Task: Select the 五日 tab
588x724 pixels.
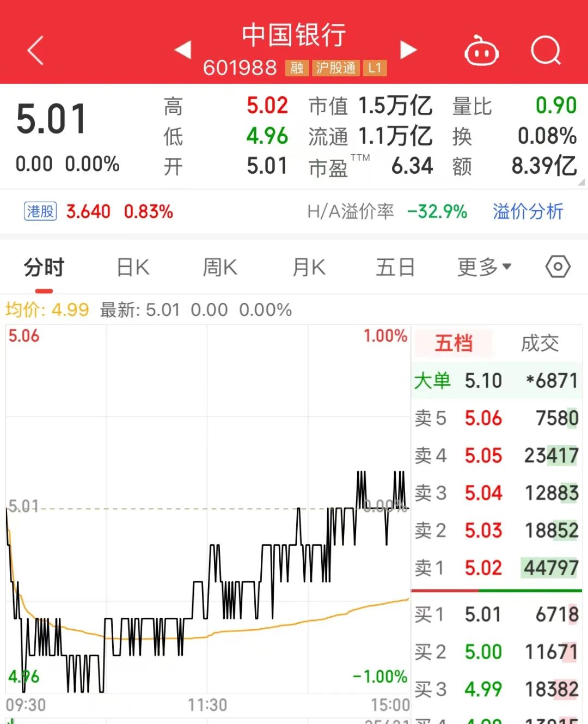Action: [x=395, y=267]
